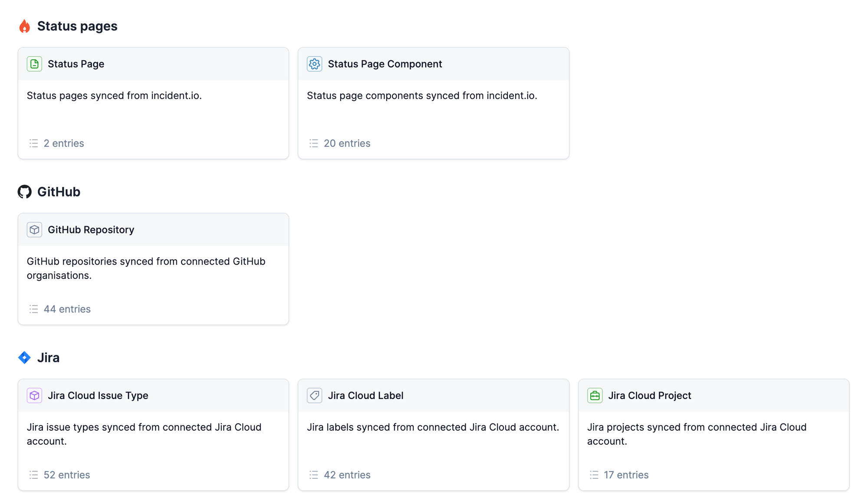This screenshot has height=498, width=868.
Task: Click the 17 entries list count
Action: (626, 475)
